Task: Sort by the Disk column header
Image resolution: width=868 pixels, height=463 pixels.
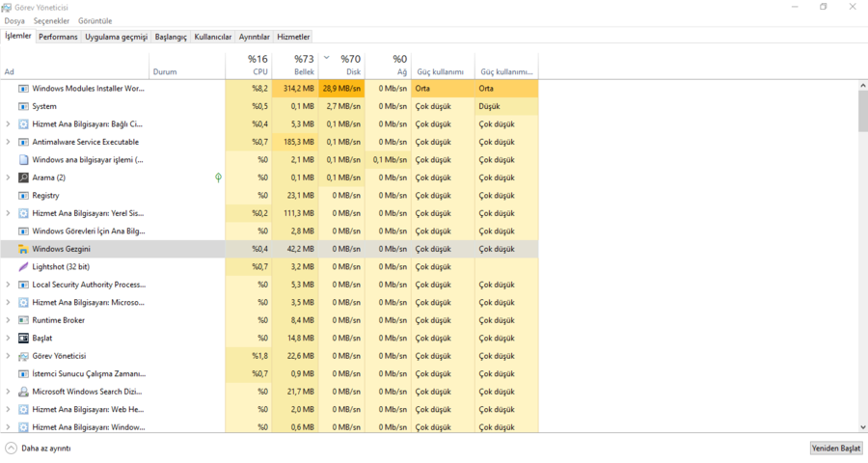Action: 341,66
